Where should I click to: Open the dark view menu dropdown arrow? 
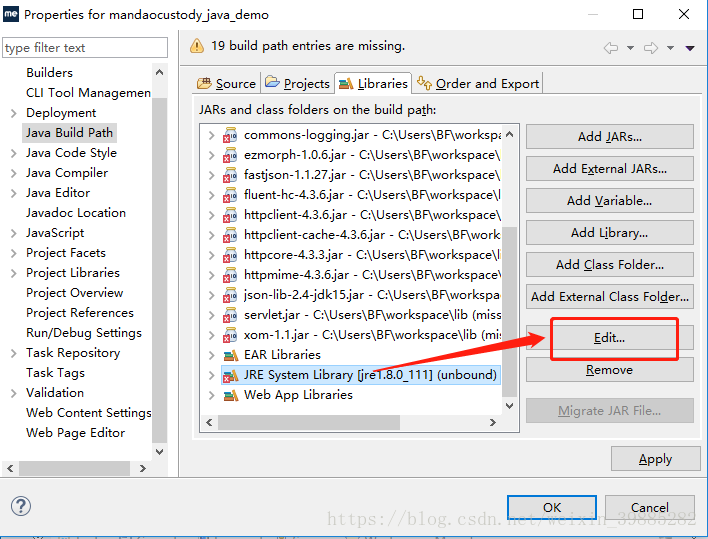(690, 48)
